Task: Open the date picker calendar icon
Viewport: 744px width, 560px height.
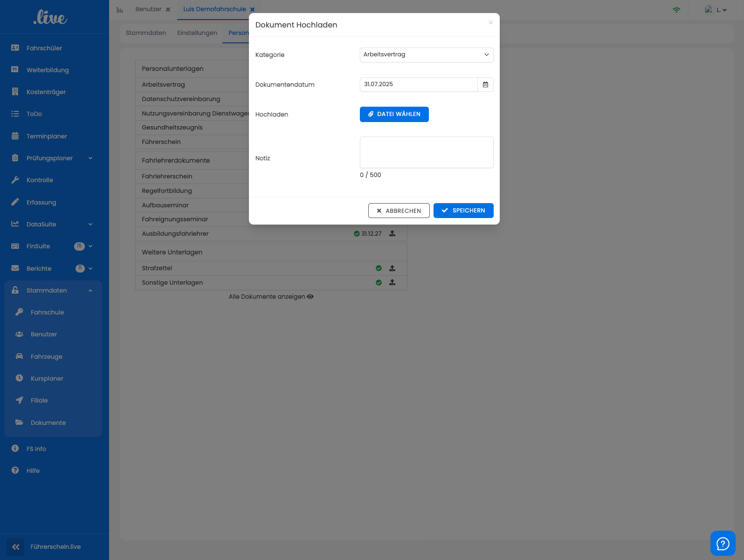Action: 485,85
